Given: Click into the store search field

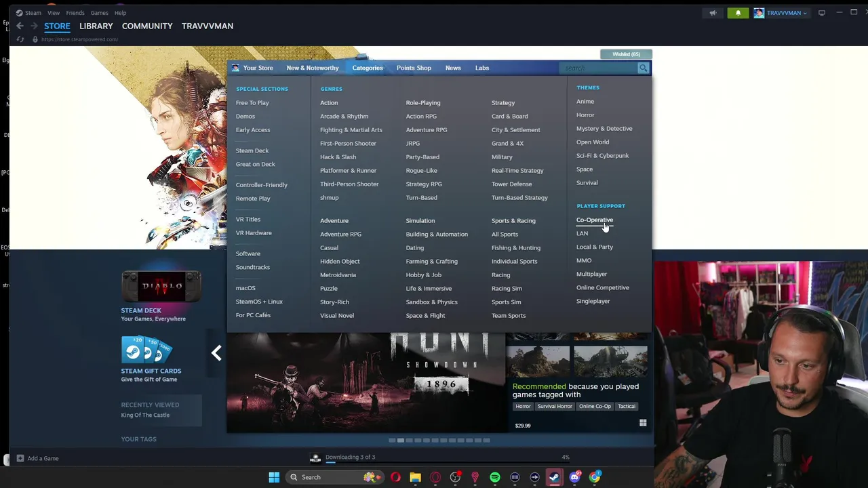Looking at the screenshot, I should pos(599,68).
